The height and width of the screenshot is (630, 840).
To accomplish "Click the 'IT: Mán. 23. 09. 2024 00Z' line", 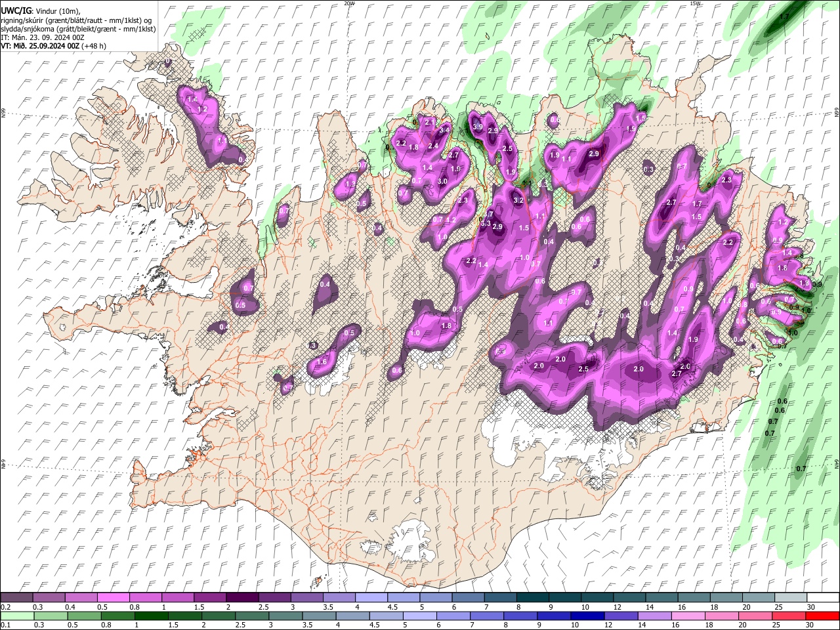I will (x=43, y=37).
